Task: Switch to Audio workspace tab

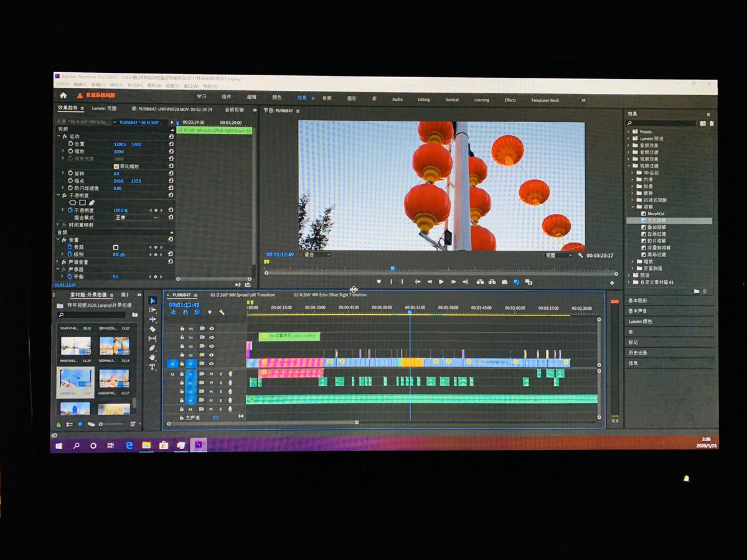Action: [397, 100]
